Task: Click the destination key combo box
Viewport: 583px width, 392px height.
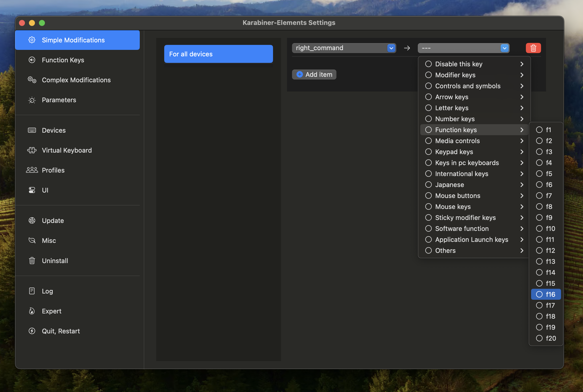Action: point(463,48)
